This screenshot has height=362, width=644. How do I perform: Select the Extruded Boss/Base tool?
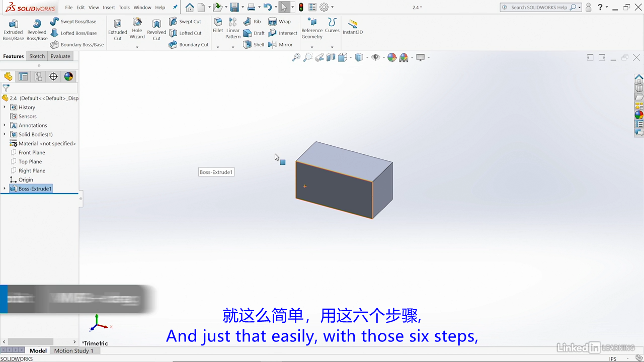click(x=13, y=30)
